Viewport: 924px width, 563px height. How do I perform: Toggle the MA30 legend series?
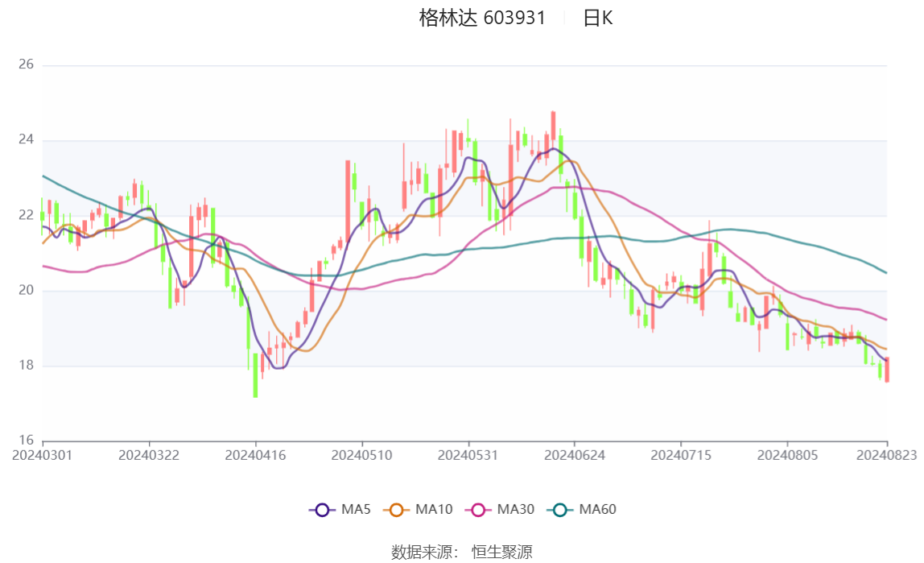(500, 509)
